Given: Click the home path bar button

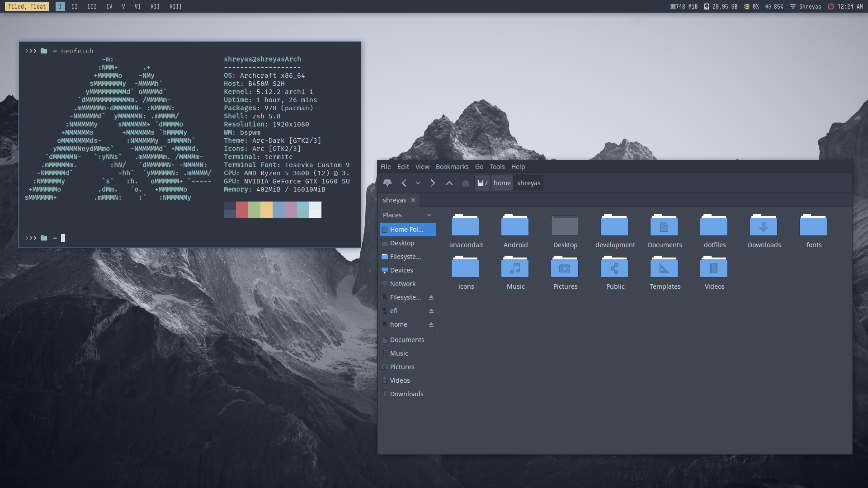Looking at the screenshot, I should [x=502, y=183].
